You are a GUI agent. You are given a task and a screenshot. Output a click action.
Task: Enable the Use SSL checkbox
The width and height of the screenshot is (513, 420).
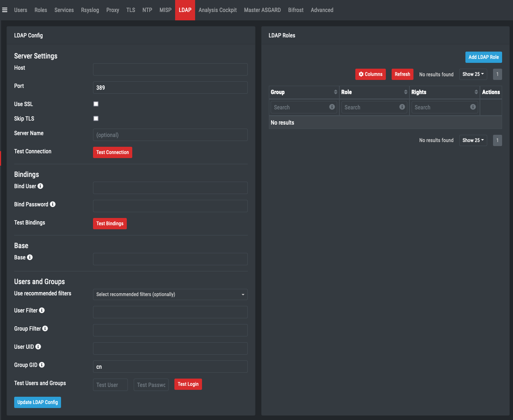tap(96, 104)
